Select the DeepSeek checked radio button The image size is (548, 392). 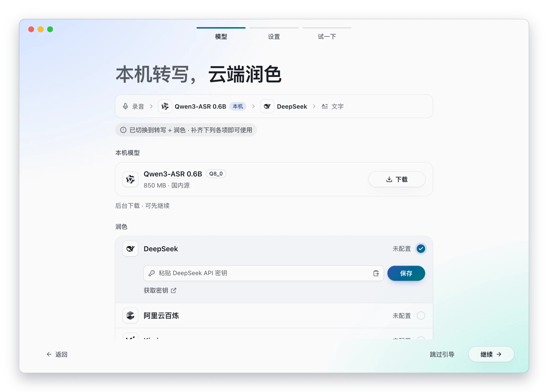[421, 249]
